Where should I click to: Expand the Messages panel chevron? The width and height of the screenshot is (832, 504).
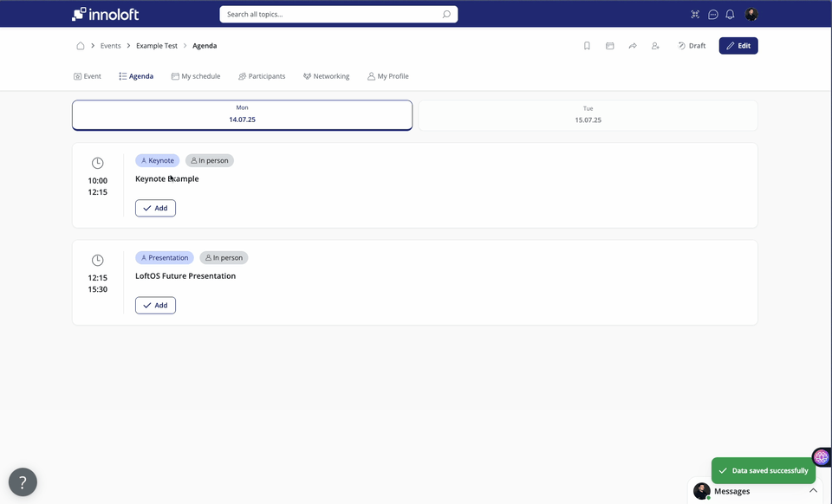tap(813, 491)
